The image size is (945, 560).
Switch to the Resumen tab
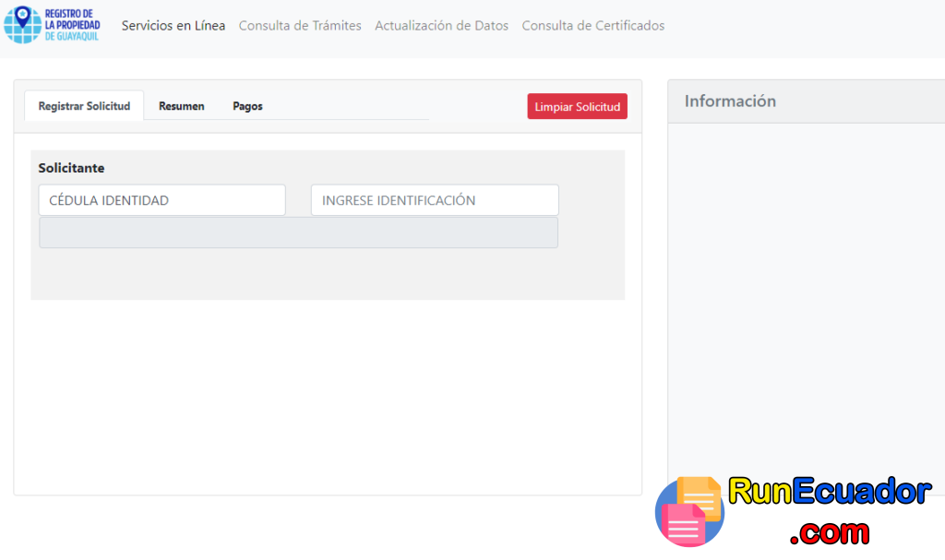tap(182, 106)
